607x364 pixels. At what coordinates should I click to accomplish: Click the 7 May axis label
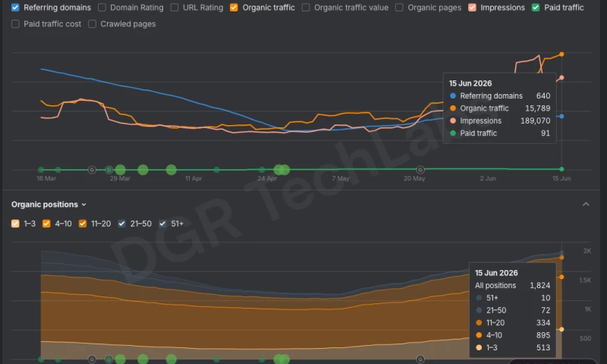coord(341,178)
